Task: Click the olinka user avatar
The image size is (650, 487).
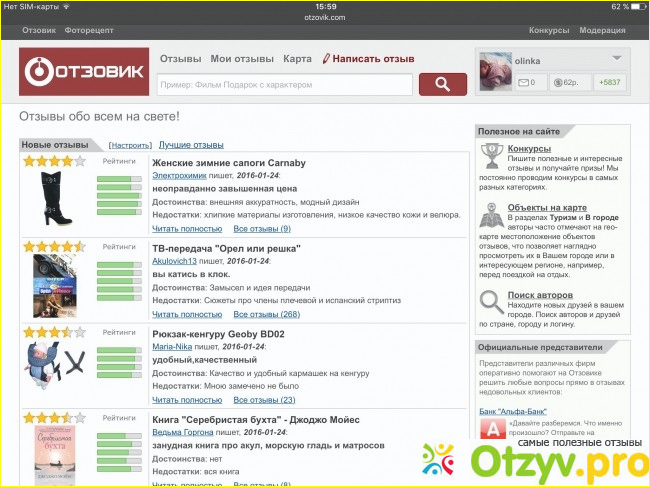Action: point(497,71)
